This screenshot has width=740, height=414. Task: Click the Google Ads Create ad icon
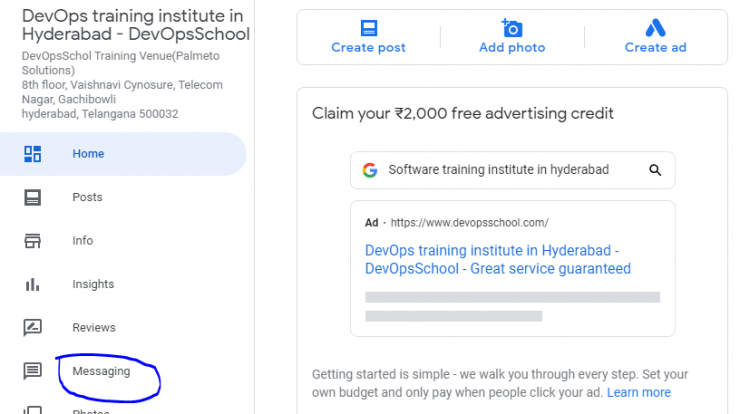(656, 28)
